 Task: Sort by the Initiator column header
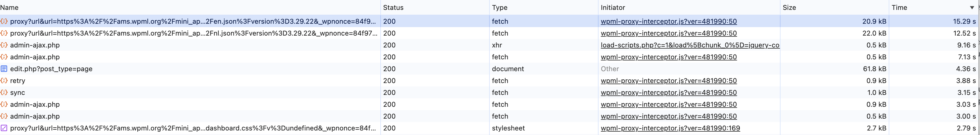[613, 8]
